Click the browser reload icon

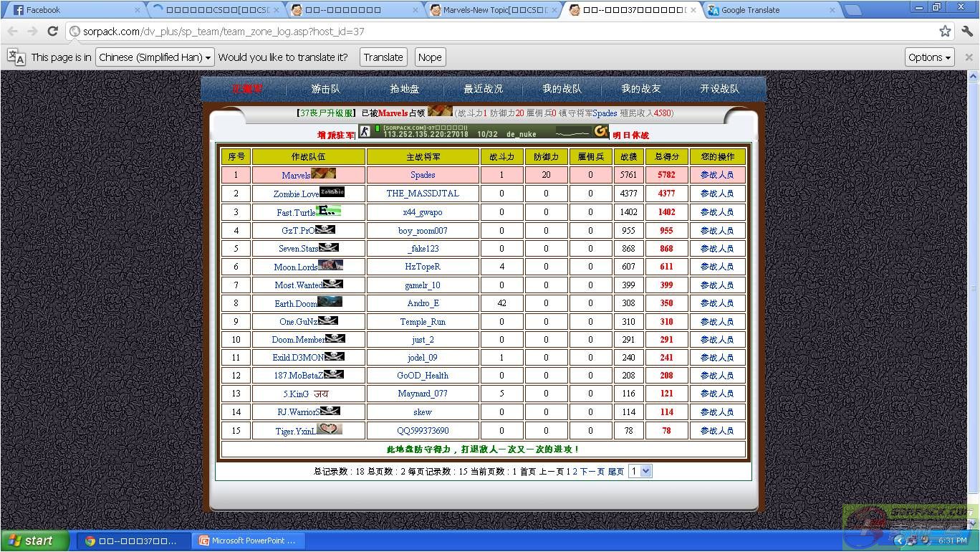point(52,32)
